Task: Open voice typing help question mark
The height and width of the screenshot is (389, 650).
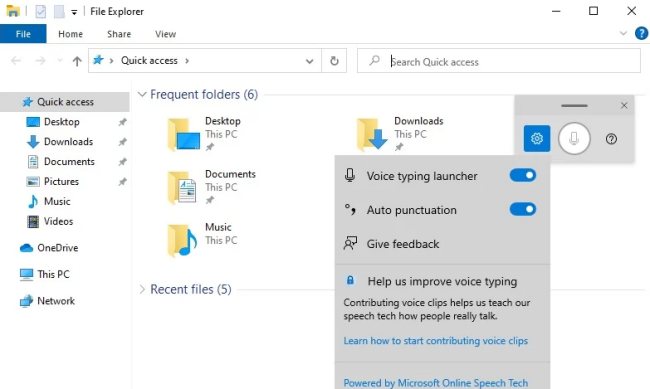Action: pos(611,139)
